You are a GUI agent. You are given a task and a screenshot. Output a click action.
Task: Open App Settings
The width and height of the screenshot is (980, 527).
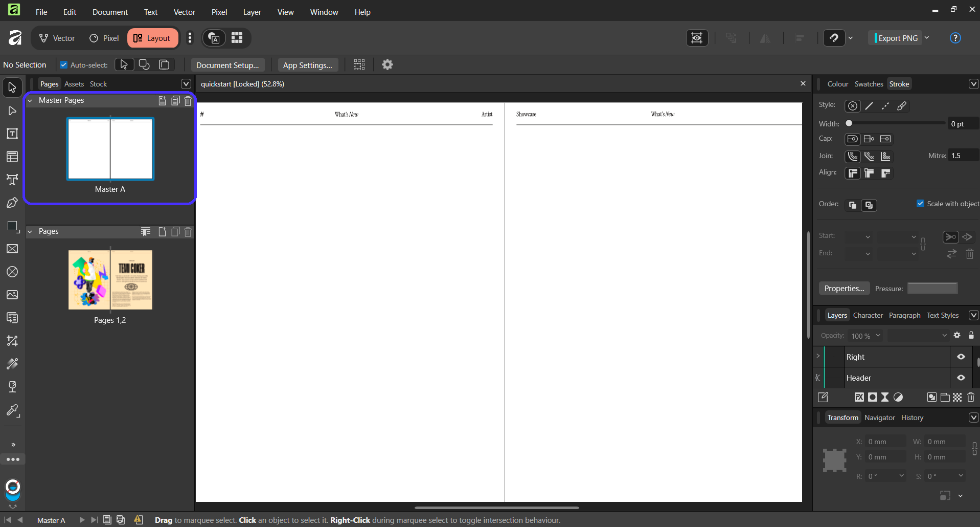coord(308,65)
